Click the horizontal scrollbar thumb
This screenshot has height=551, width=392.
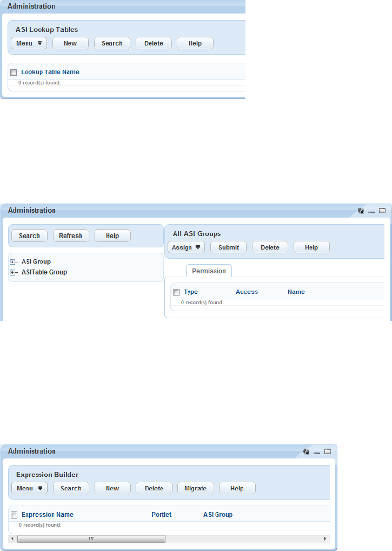[91, 539]
